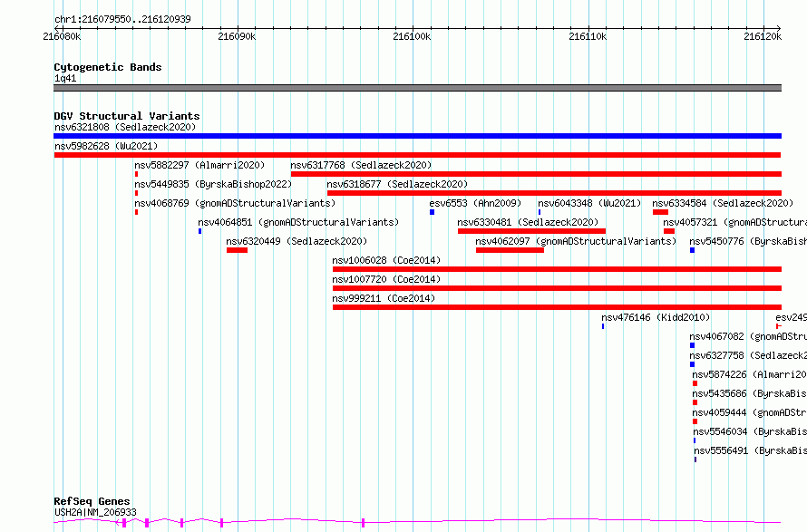Click the red bar under nsv6317768
Image resolution: width=807 pixels, height=532 pixels.
click(536, 174)
